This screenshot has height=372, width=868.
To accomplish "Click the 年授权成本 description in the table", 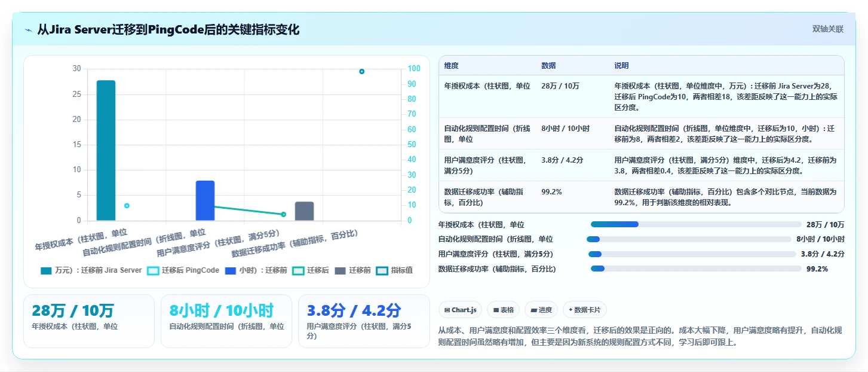I will pyautogui.click(x=726, y=97).
